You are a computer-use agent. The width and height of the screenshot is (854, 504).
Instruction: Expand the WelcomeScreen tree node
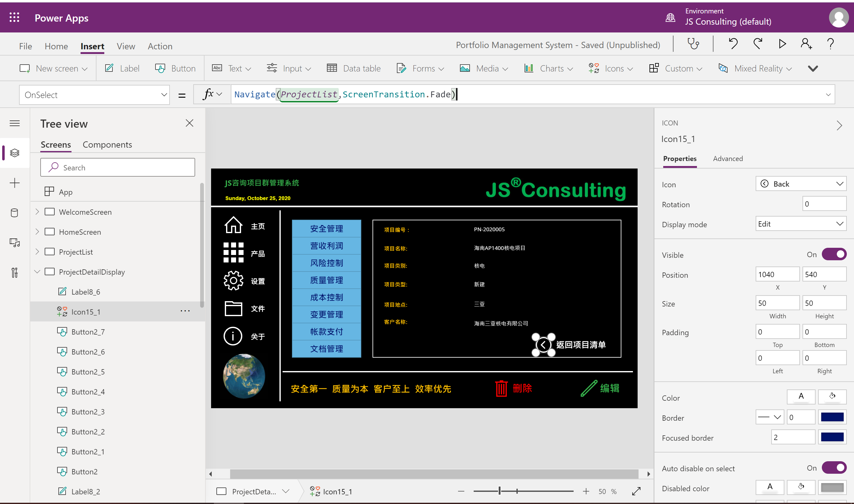point(37,212)
